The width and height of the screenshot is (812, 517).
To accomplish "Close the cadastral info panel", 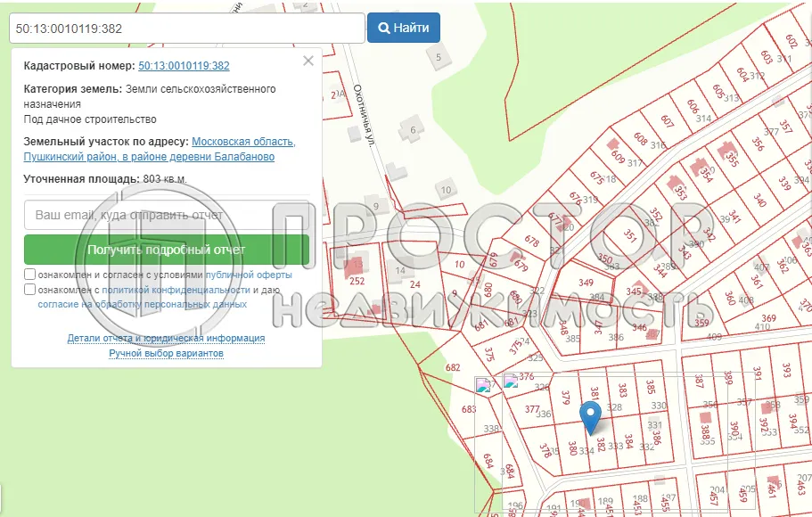I will click(308, 61).
